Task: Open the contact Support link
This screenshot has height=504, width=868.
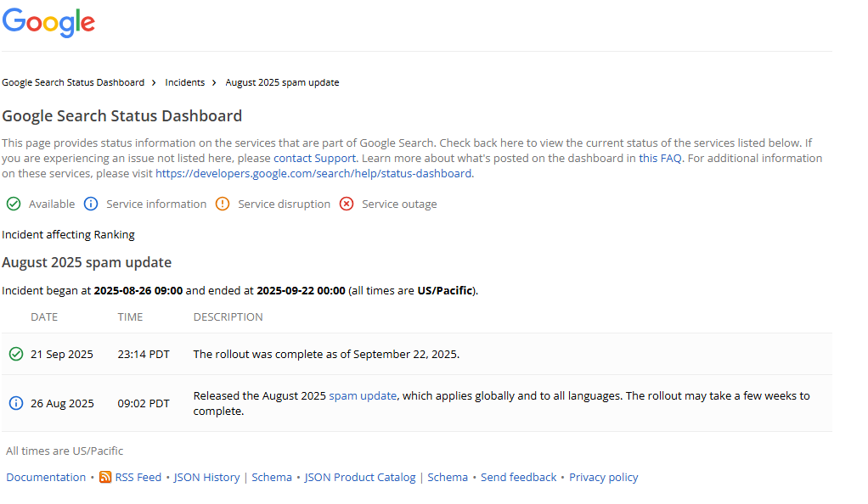Action: click(x=314, y=158)
